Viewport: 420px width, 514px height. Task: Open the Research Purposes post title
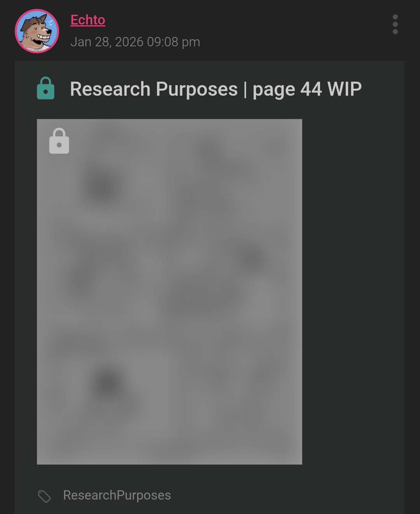coord(216,89)
